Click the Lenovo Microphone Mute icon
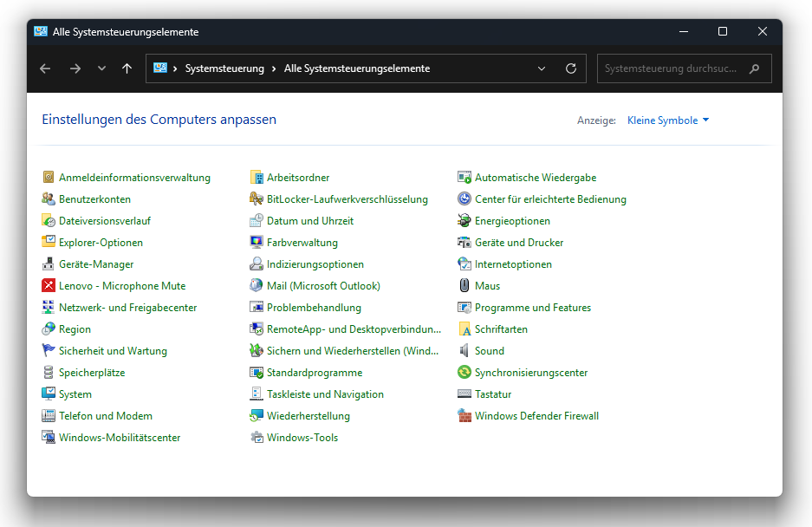Image resolution: width=812 pixels, height=527 pixels. [x=49, y=286]
